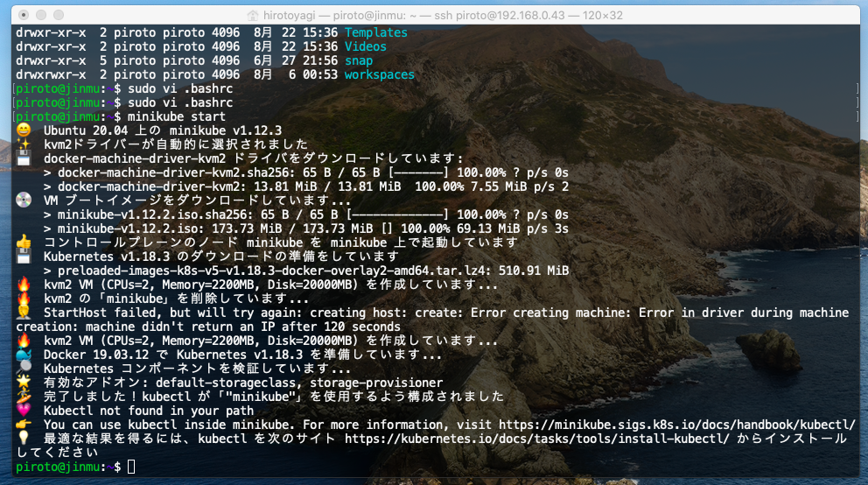The width and height of the screenshot is (868, 485).
Task: Click the 'minikube start' command text
Action: pyautogui.click(x=176, y=116)
